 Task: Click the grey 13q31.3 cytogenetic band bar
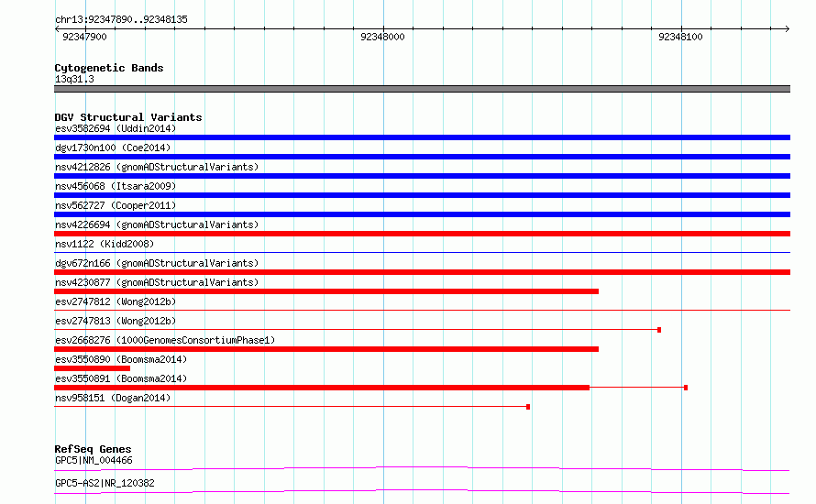click(422, 89)
